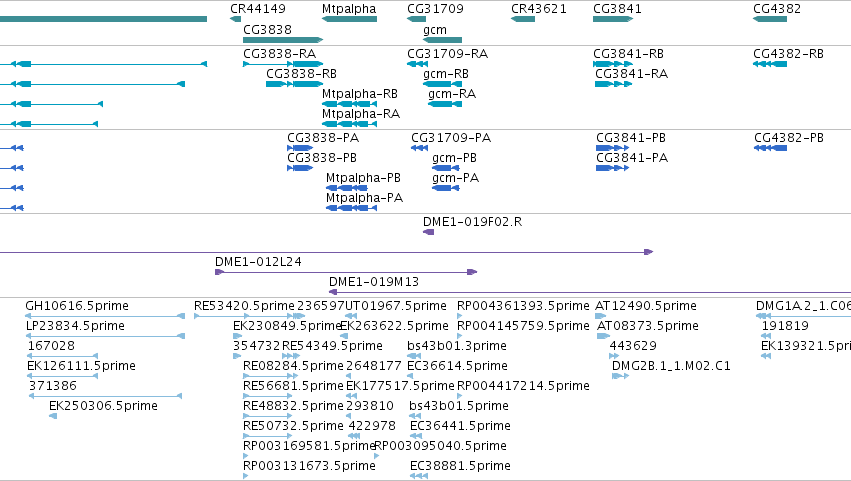The width and height of the screenshot is (851, 481).
Task: Click the RE53420.5prime EST label
Action: tap(244, 306)
